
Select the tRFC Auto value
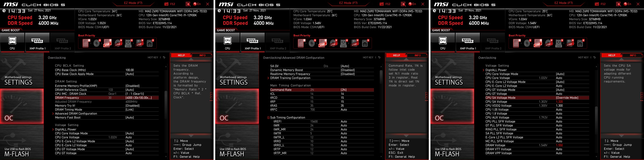pos(344,110)
